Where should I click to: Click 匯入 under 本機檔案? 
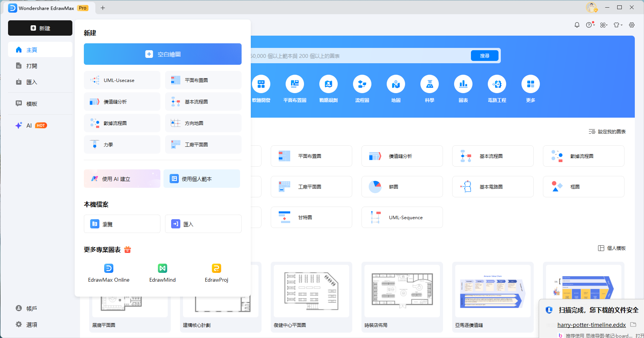(203, 224)
